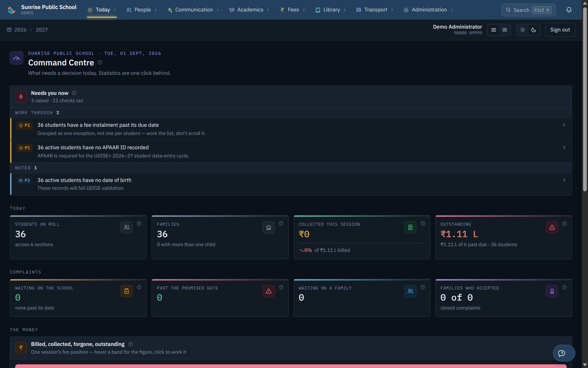Image resolution: width=588 pixels, height=368 pixels.
Task: Click the Waiting on the School clipboard icon
Action: [x=127, y=291]
